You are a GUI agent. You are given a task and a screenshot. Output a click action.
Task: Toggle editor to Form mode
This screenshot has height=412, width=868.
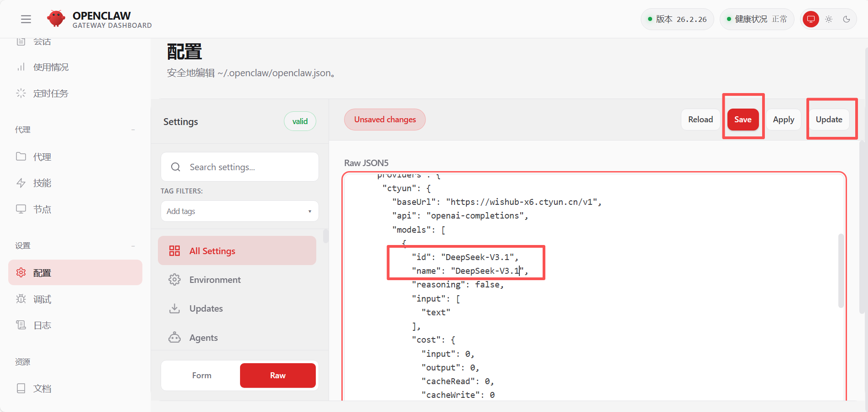click(201, 375)
